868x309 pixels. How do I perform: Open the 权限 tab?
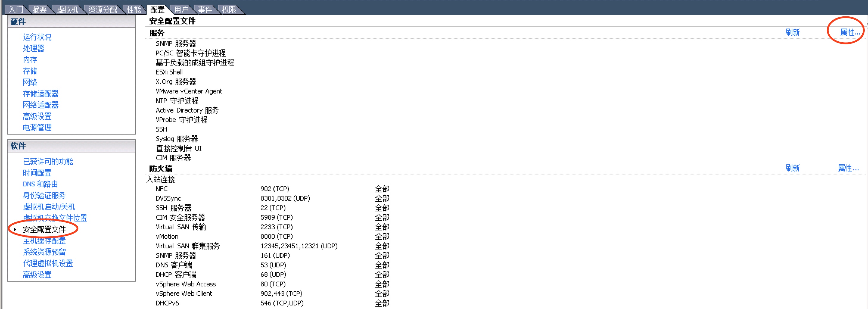[x=229, y=10]
